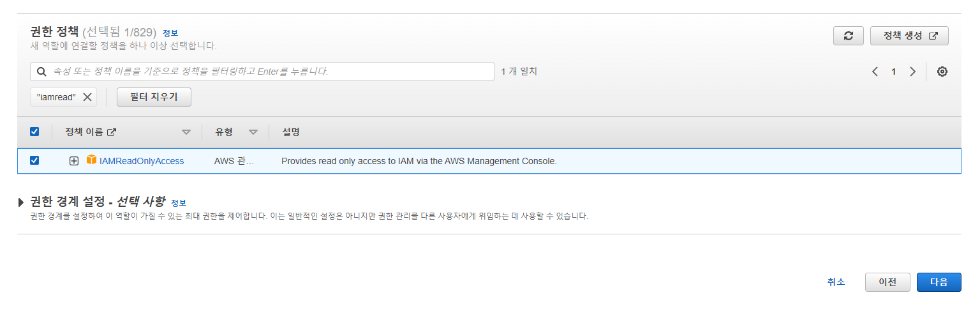Click the search magnifier icon
Screen dimensions: 980x311
click(x=41, y=72)
